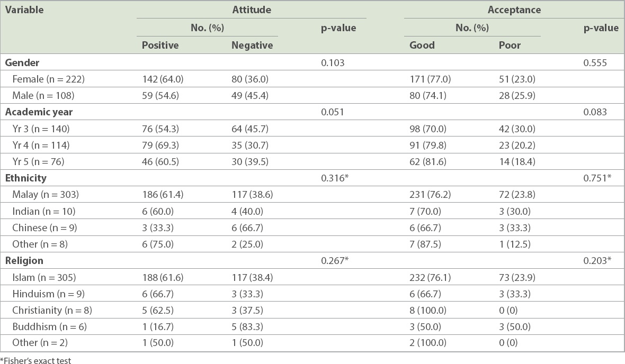Image resolution: width=625 pixels, height=364 pixels.
Task: Select the Buddhism (n = 6) row label
Action: [x=49, y=326]
